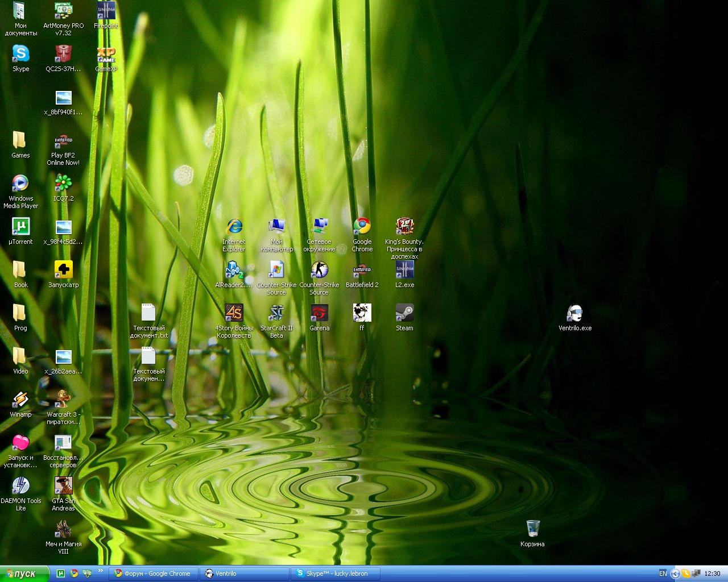The height and width of the screenshot is (582, 728).
Task: Open the Корзина recycle bin
Action: (x=532, y=534)
